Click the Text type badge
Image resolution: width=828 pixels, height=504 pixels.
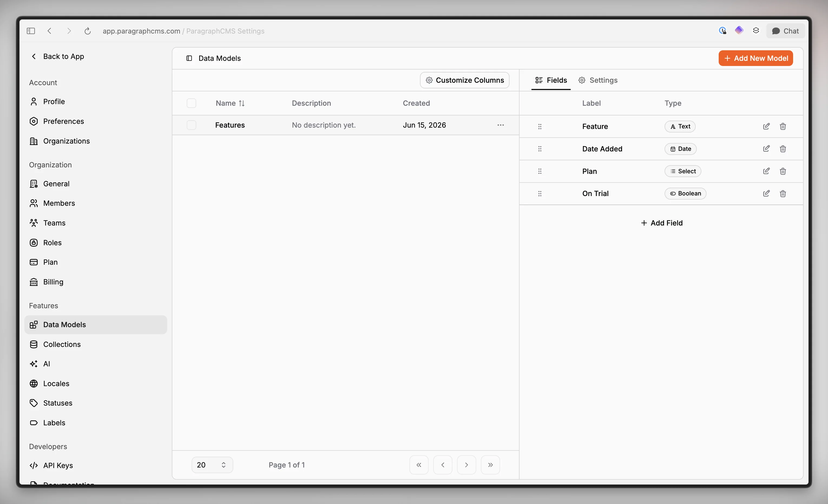(680, 127)
